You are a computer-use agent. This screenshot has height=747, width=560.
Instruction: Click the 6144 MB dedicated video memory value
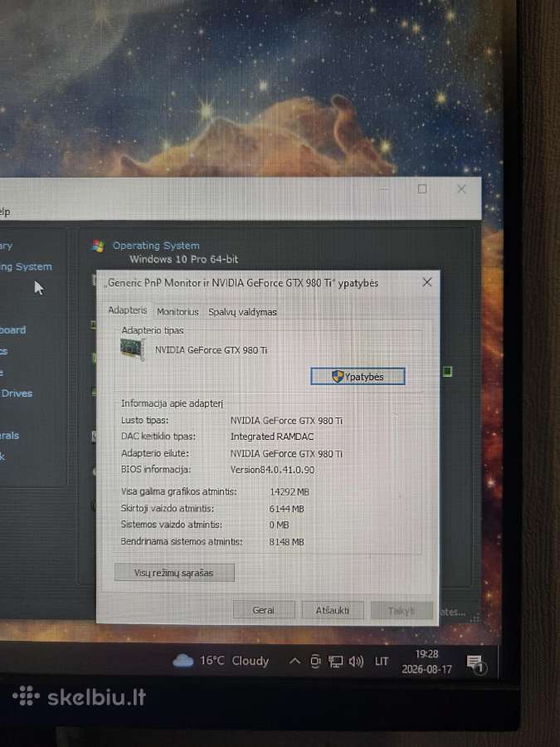(287, 509)
